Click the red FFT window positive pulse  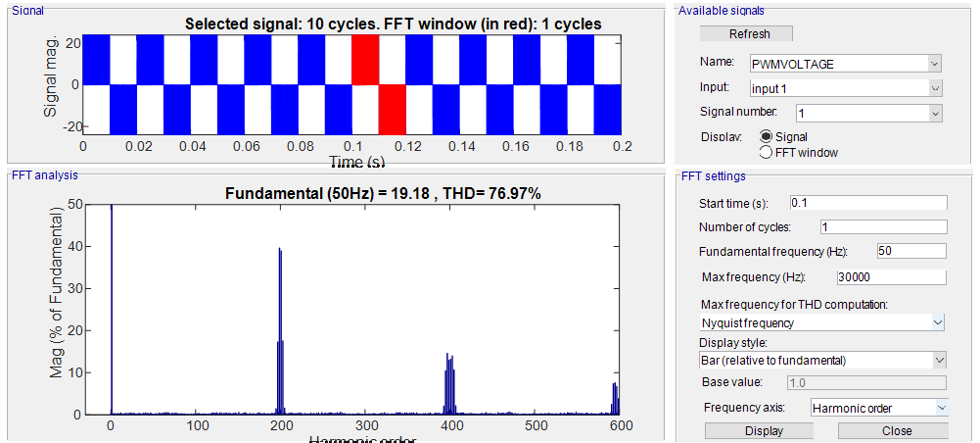(x=365, y=60)
